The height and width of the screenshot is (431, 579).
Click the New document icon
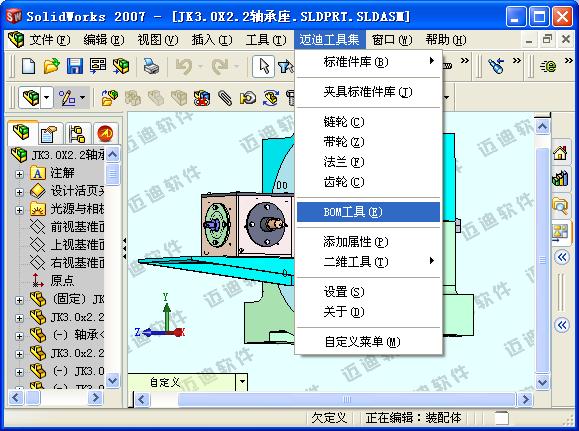tap(28, 66)
